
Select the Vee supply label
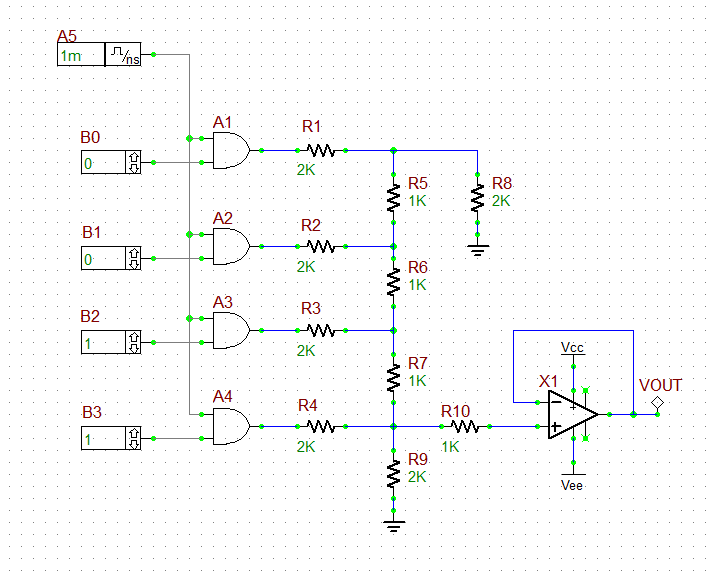pos(572,485)
